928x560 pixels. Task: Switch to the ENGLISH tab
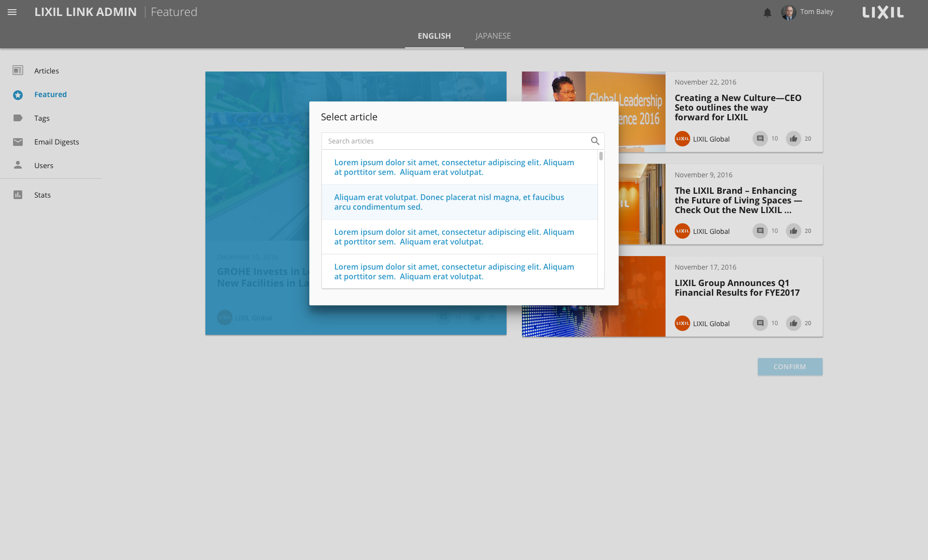pyautogui.click(x=434, y=36)
